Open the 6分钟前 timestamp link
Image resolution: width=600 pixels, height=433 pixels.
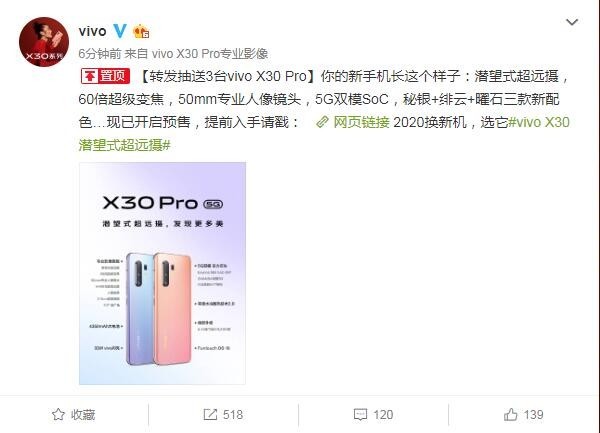[99, 54]
